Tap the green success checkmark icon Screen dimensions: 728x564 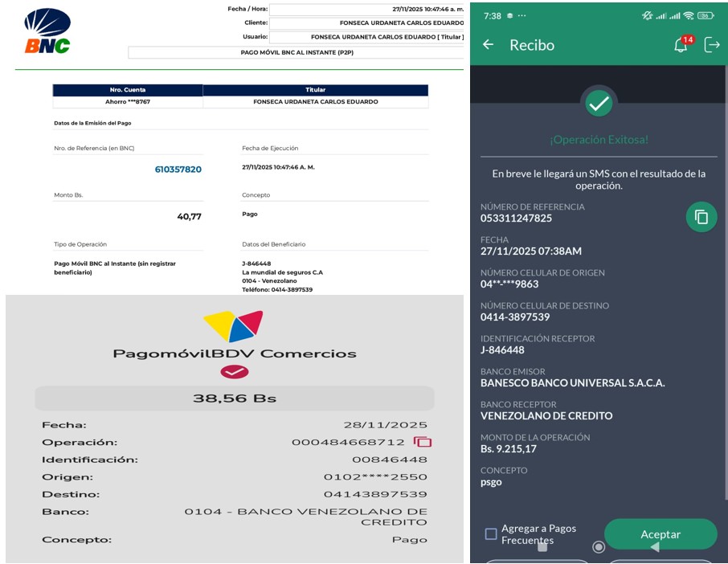coord(599,103)
